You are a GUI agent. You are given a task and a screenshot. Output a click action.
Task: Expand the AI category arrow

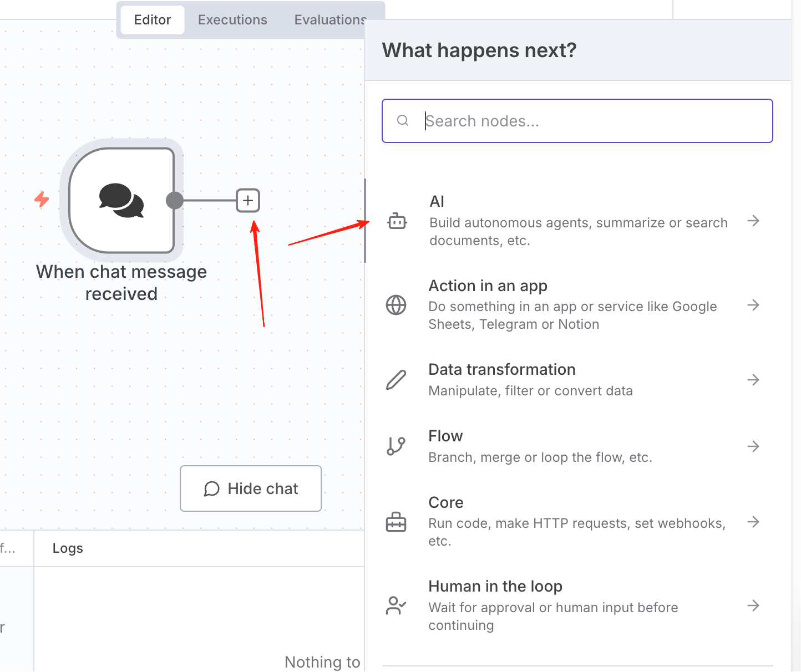click(x=753, y=221)
